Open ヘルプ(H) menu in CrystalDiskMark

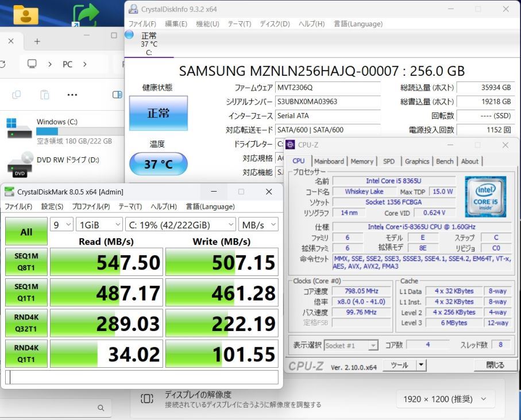click(164, 207)
